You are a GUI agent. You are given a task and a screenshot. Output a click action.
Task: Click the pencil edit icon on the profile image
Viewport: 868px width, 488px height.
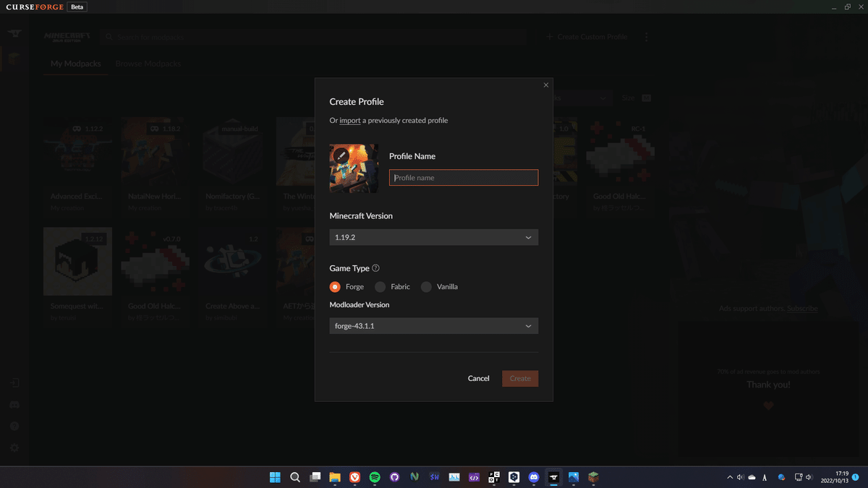pyautogui.click(x=341, y=154)
